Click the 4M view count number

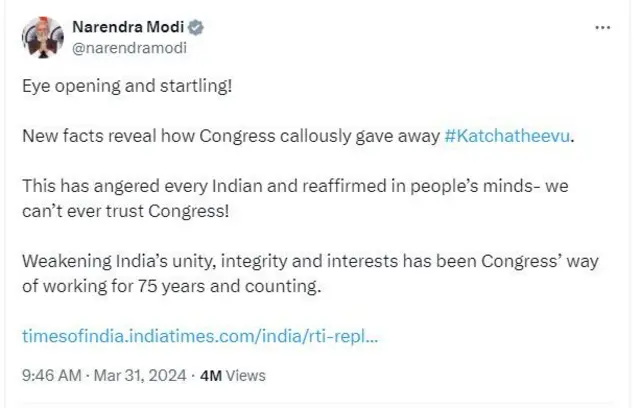pos(213,376)
